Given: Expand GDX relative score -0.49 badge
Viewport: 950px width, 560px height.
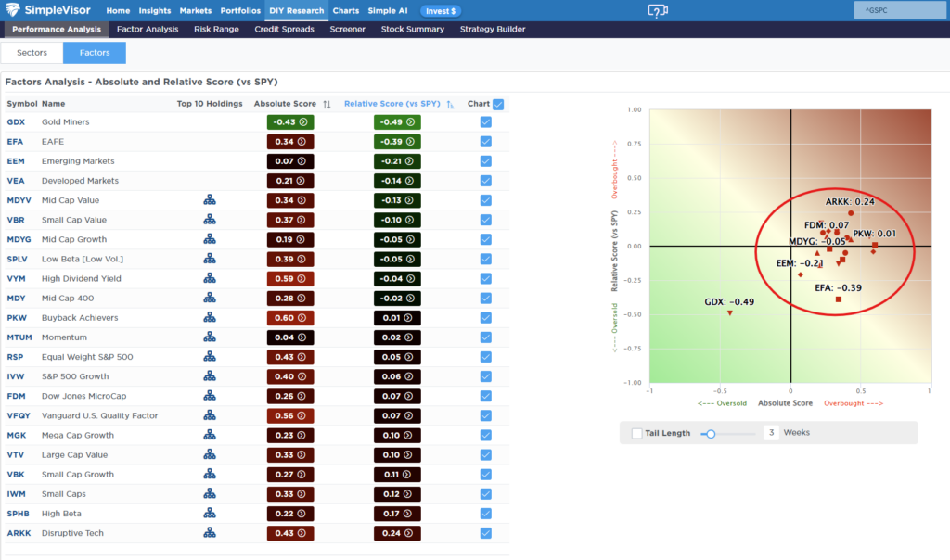Looking at the screenshot, I should 397,121.
